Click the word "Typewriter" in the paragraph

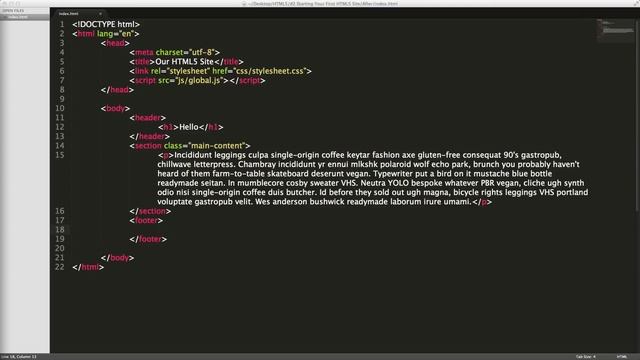click(393, 174)
